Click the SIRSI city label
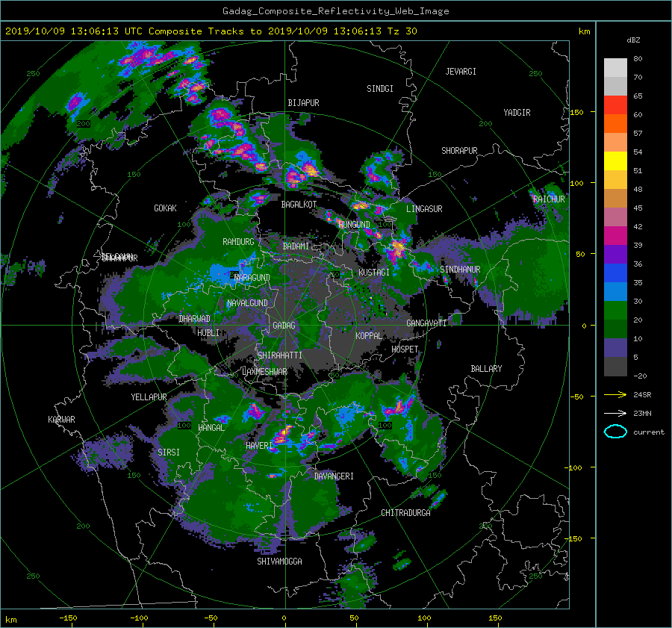 (x=169, y=453)
